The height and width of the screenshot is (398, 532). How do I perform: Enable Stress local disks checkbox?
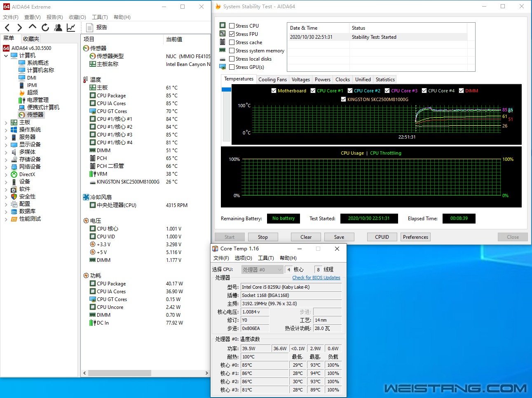(232, 59)
